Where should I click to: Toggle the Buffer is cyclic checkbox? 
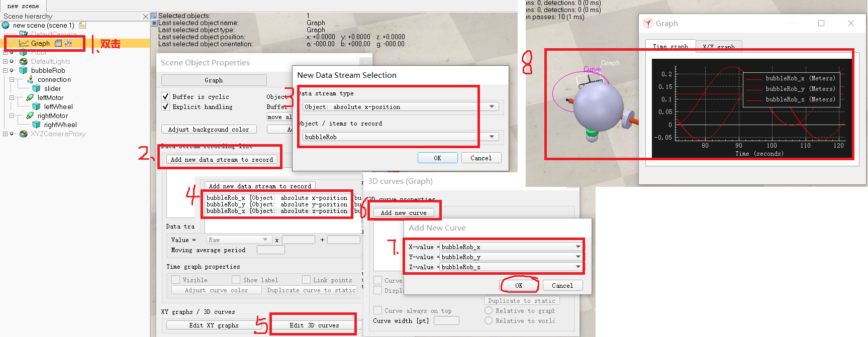click(165, 96)
